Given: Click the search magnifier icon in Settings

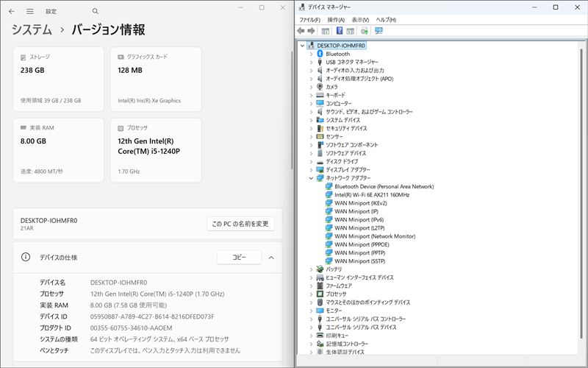Looking at the screenshot, I should point(96,12).
